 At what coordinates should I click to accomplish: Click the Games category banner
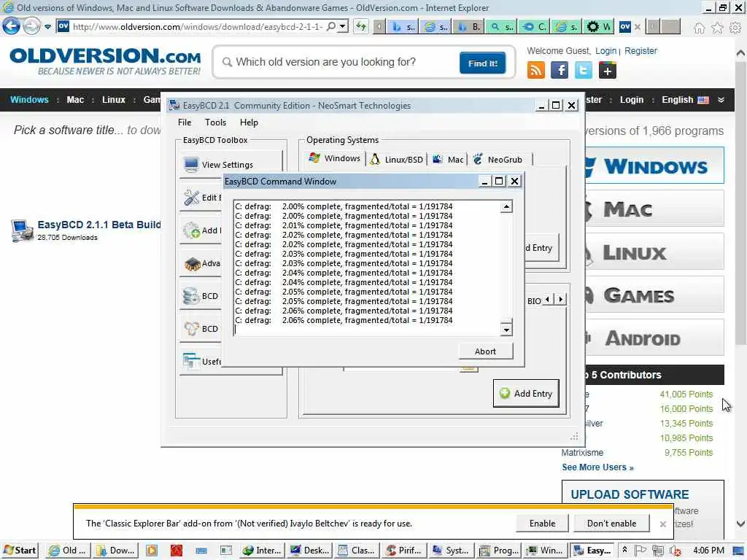(x=654, y=295)
